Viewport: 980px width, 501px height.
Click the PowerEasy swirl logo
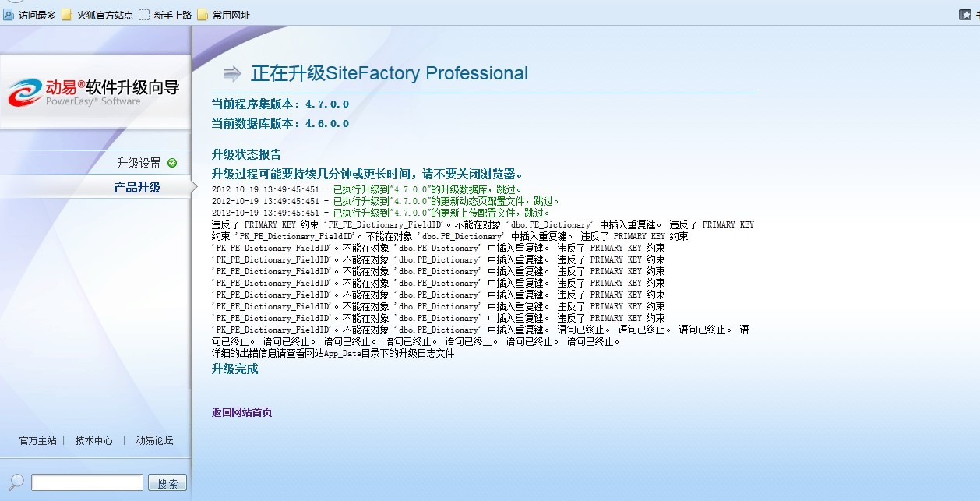[x=26, y=92]
